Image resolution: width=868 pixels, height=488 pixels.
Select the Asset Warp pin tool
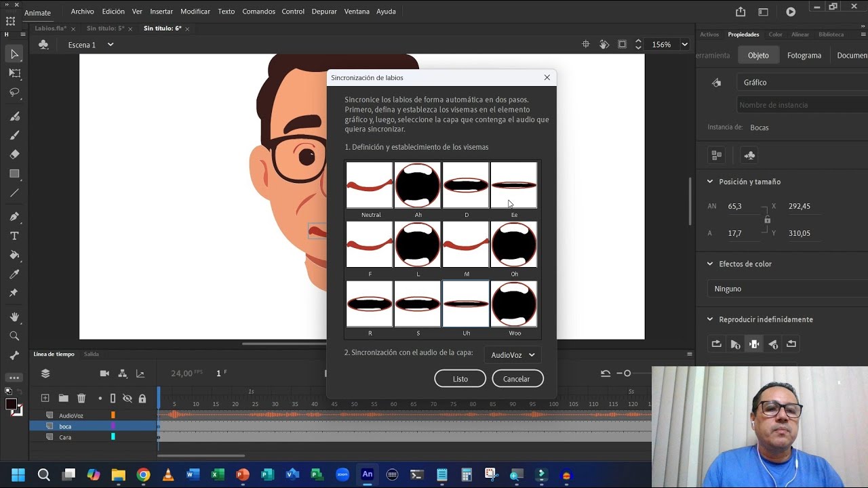point(14,293)
